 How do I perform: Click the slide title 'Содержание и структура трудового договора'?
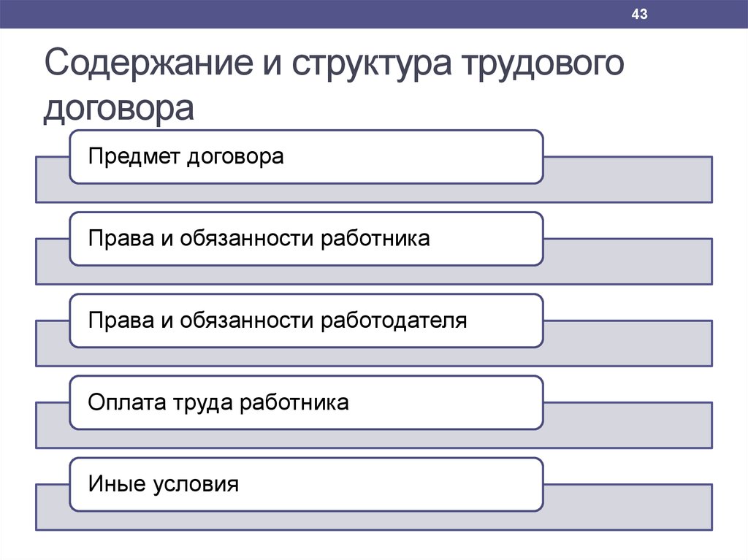(334, 85)
